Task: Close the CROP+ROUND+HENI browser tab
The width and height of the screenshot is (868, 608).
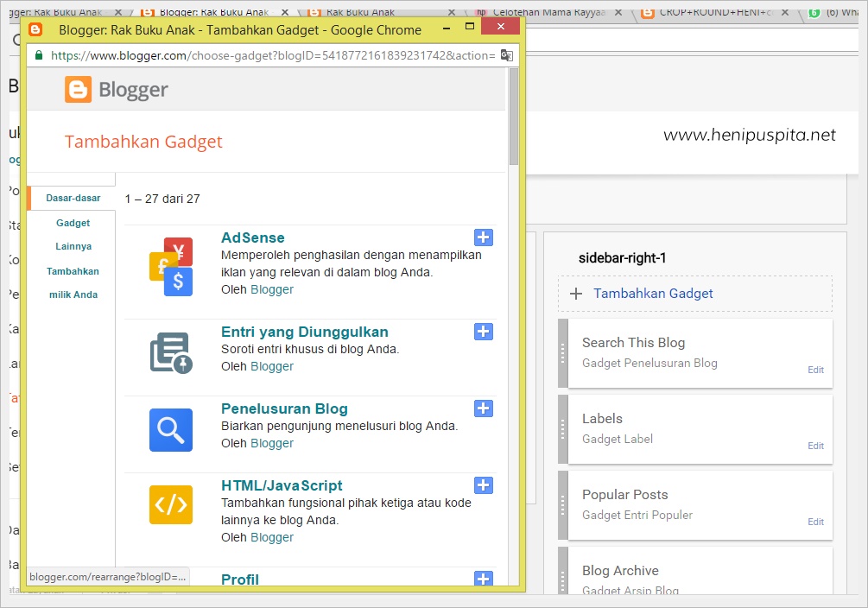Action: click(785, 11)
